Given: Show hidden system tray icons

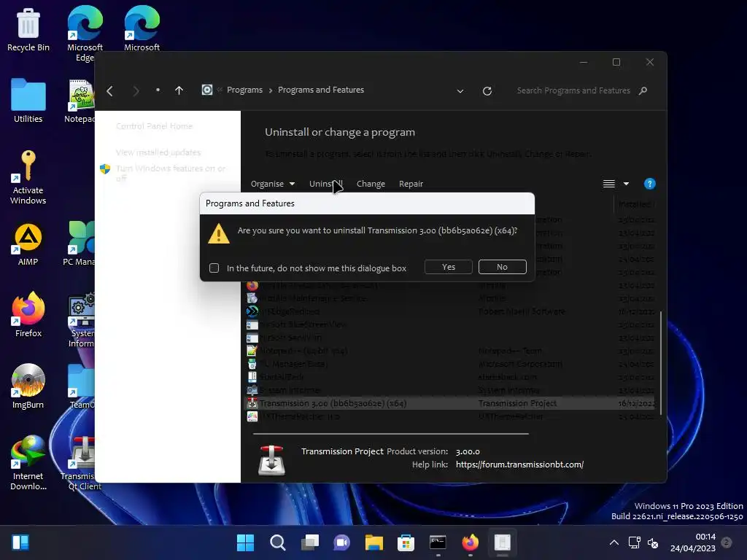Looking at the screenshot, I should click(614, 542).
